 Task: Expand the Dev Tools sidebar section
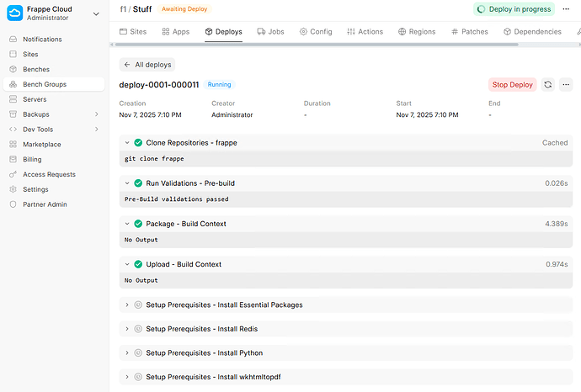[98, 130]
